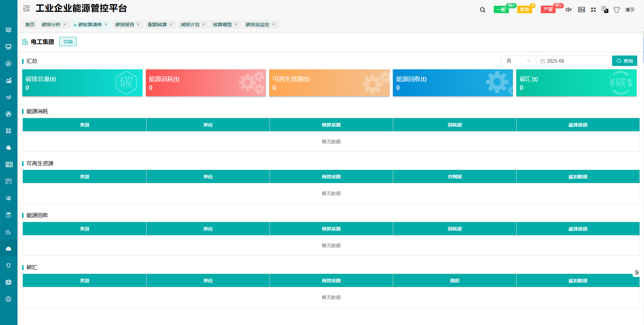Image resolution: width=644 pixels, height=325 pixels.
Task: Collapse the sidebar menu with the hamburger icon
Action: pos(27,8)
